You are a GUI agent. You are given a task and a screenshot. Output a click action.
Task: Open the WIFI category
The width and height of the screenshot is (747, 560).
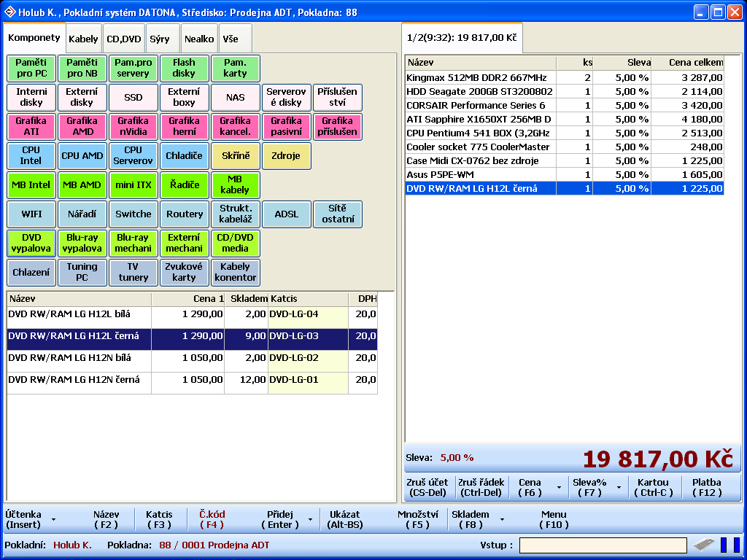31,214
